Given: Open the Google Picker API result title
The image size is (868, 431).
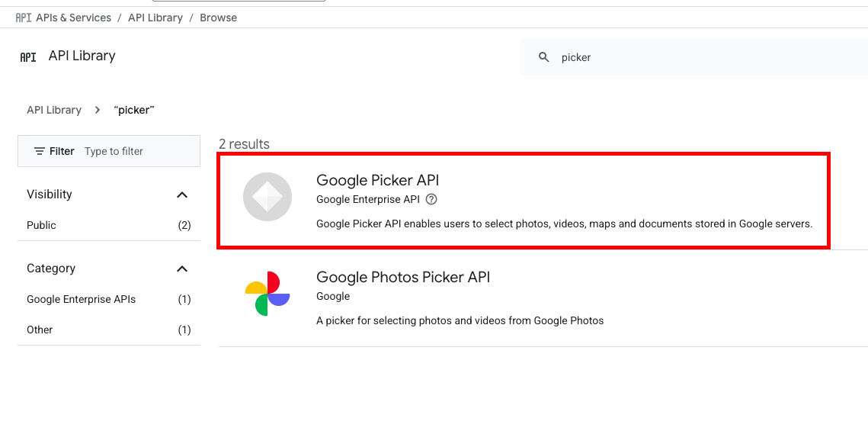Looking at the screenshot, I should coord(377,180).
